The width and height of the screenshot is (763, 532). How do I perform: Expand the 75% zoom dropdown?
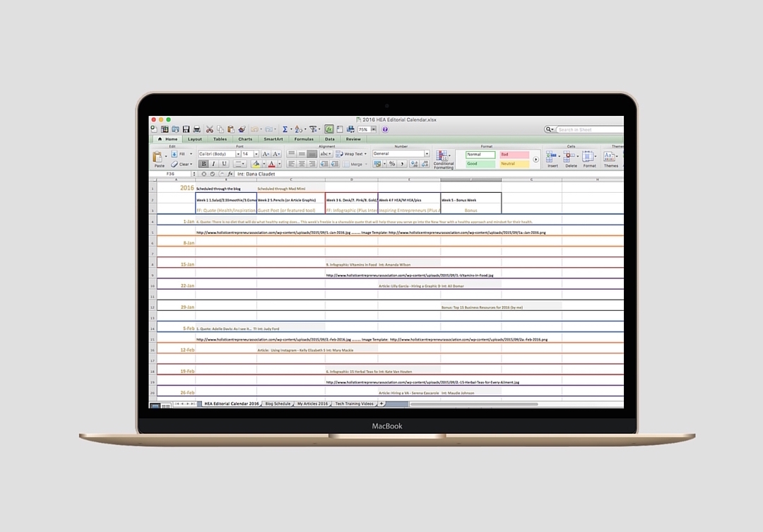click(374, 130)
